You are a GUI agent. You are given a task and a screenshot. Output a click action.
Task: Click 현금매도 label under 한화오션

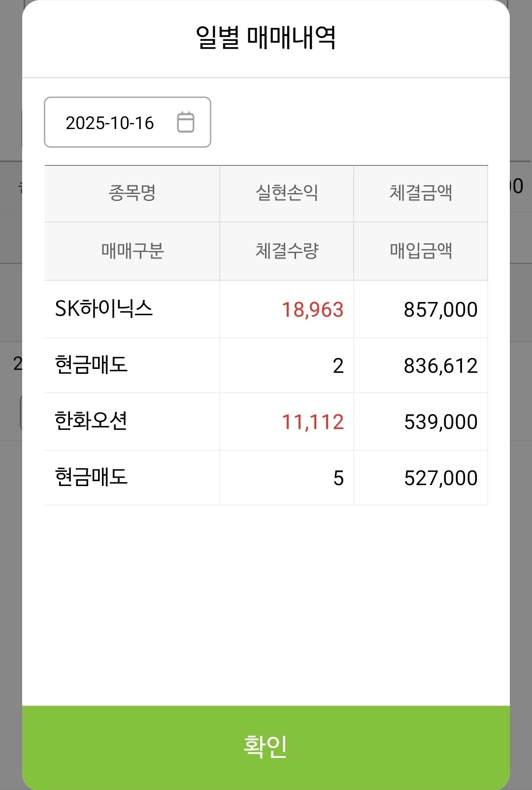click(91, 477)
